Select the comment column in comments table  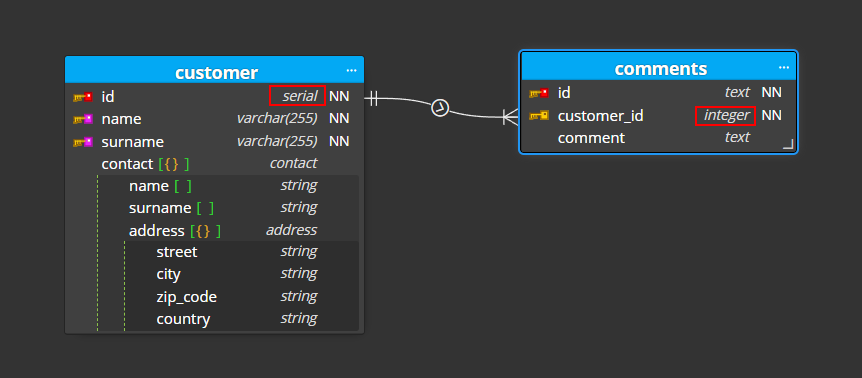click(659, 137)
